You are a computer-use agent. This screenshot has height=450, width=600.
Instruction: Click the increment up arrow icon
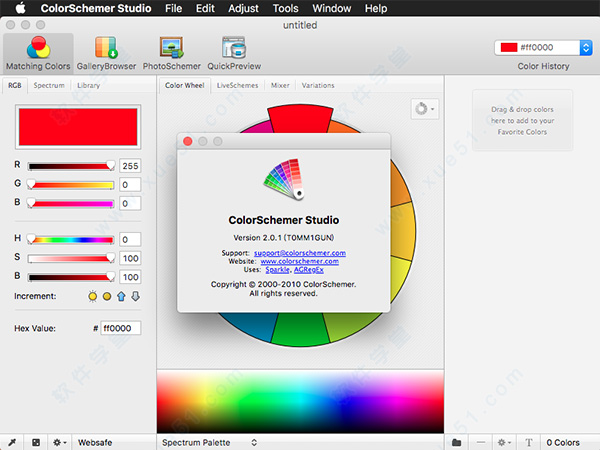coord(121,296)
